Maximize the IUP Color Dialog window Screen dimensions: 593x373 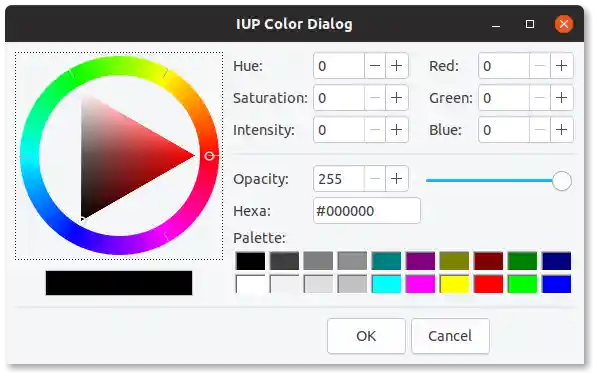tap(530, 24)
